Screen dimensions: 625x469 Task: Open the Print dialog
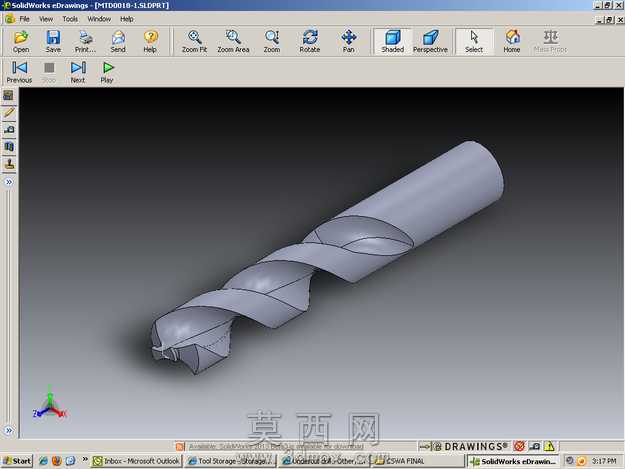pos(85,41)
